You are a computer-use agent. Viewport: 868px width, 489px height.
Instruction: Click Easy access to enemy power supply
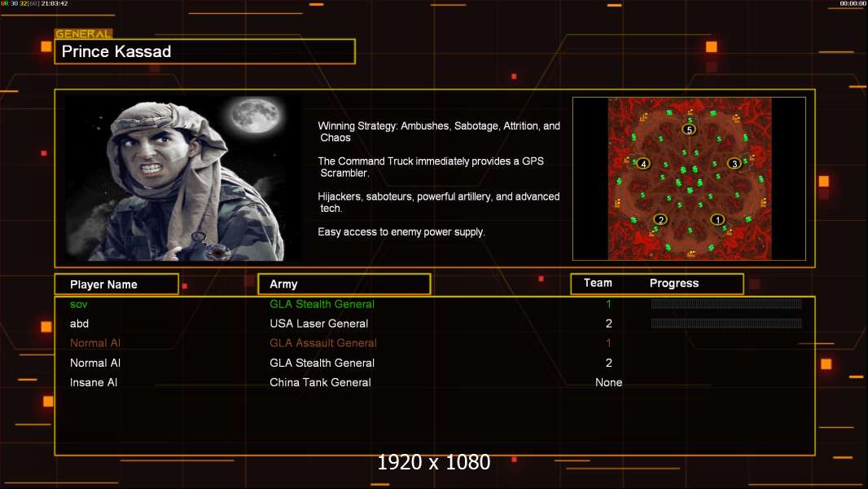point(401,232)
